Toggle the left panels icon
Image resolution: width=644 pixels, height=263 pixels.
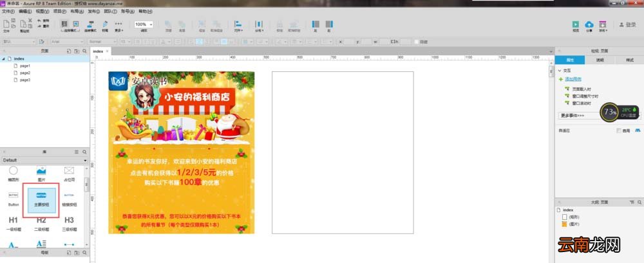pos(316,24)
